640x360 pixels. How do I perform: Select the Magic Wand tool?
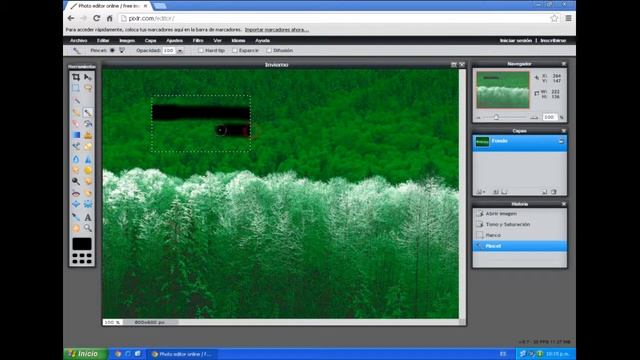[76, 100]
